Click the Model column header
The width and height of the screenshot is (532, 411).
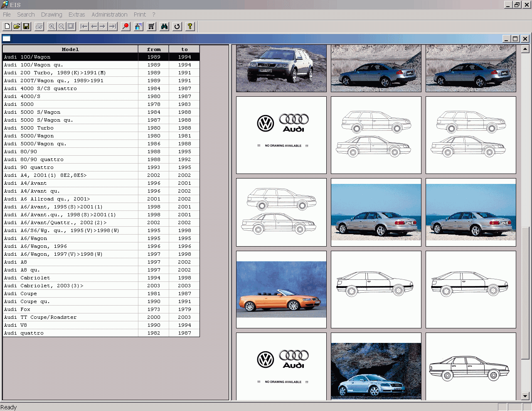70,49
